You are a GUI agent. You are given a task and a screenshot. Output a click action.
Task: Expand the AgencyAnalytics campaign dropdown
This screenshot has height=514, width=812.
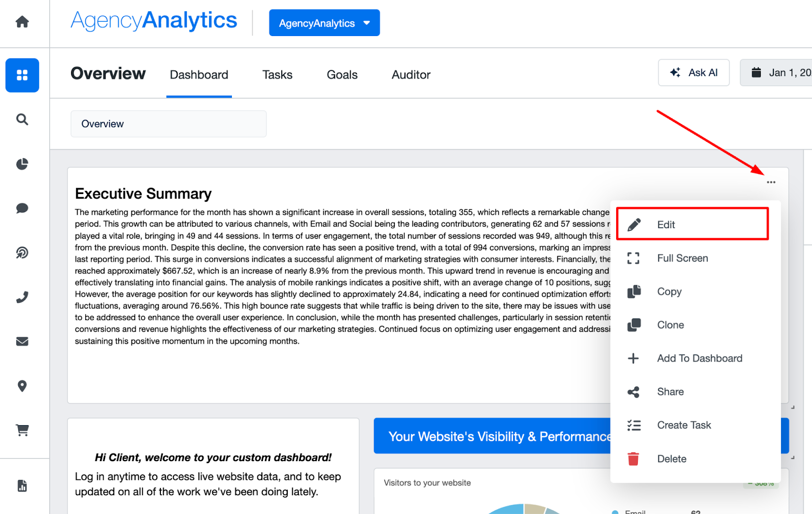click(x=324, y=23)
